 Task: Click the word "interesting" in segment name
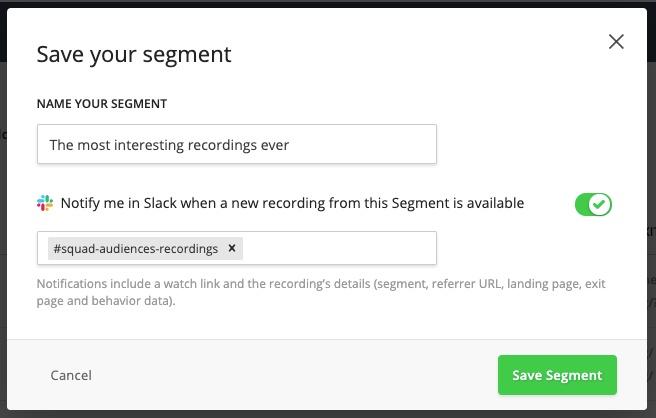149,145
